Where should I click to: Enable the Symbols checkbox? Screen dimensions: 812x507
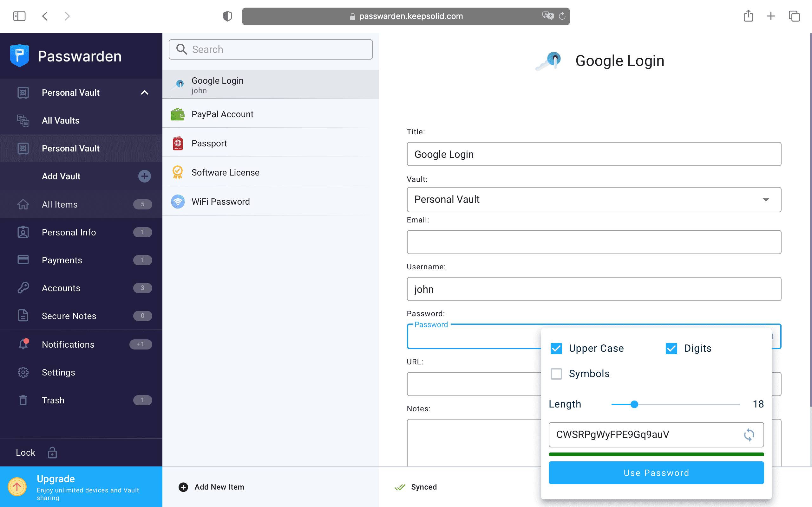(x=556, y=374)
